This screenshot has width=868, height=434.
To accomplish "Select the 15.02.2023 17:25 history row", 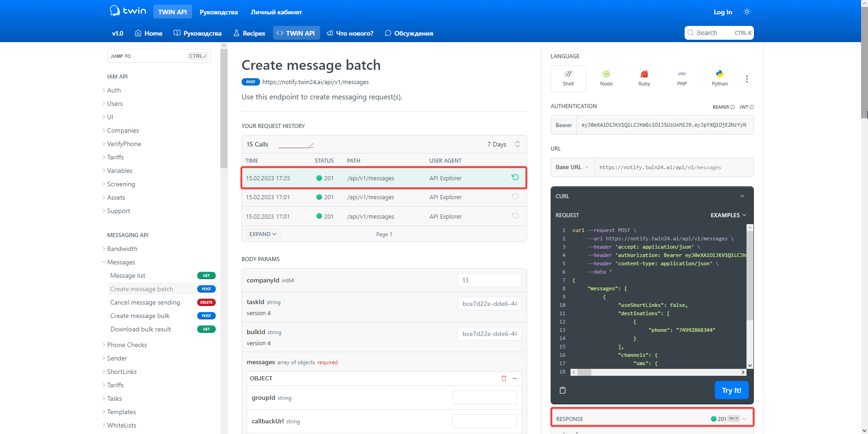I will pos(384,178).
